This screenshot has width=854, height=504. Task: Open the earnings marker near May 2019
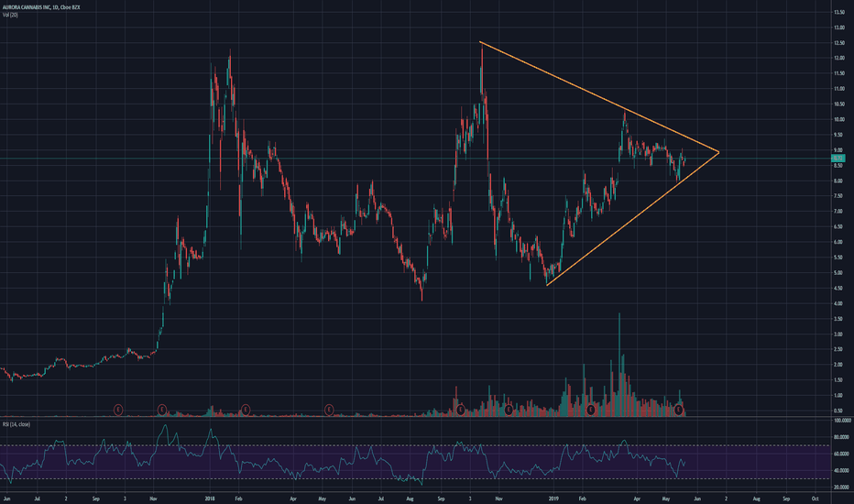679,410
